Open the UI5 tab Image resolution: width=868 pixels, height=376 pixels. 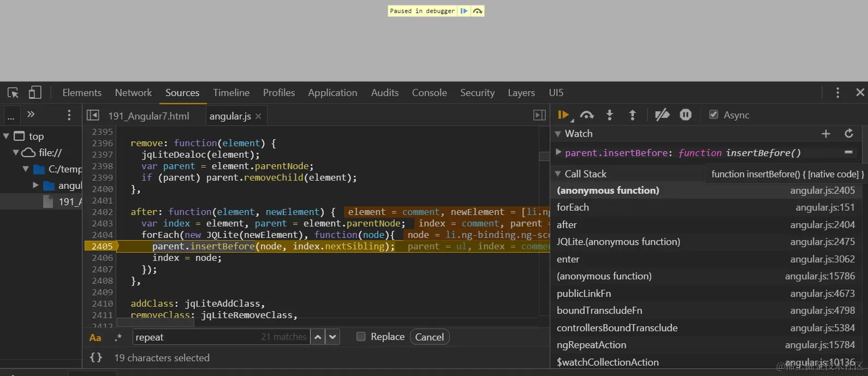pyautogui.click(x=556, y=93)
